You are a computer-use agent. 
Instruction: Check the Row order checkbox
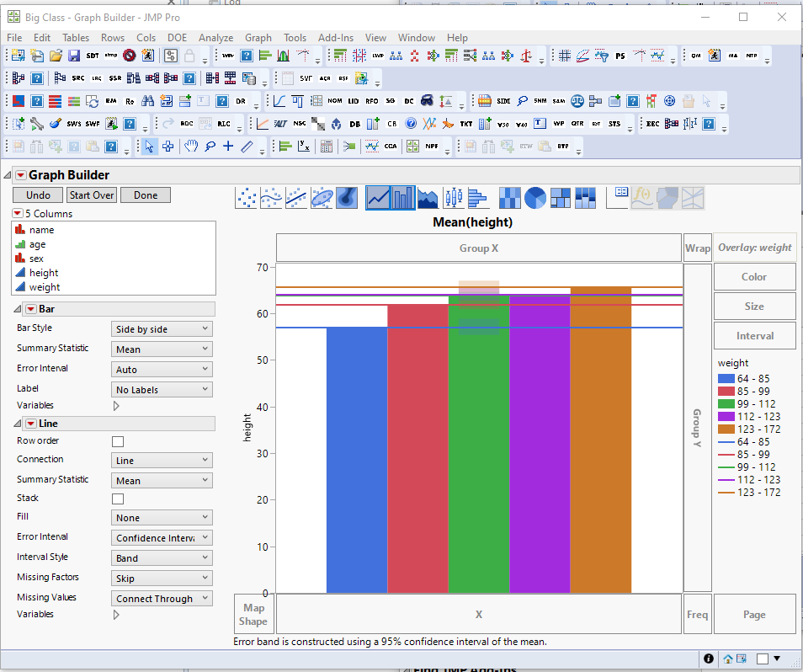(x=118, y=440)
